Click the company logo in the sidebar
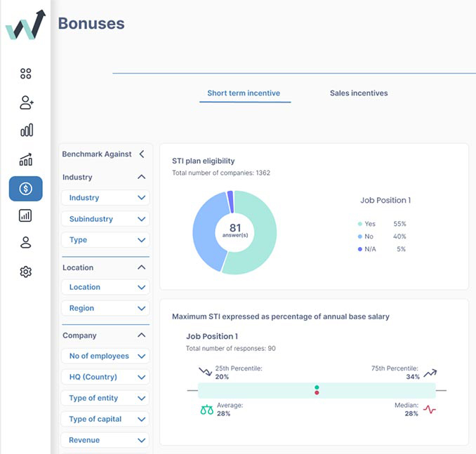 tap(25, 25)
